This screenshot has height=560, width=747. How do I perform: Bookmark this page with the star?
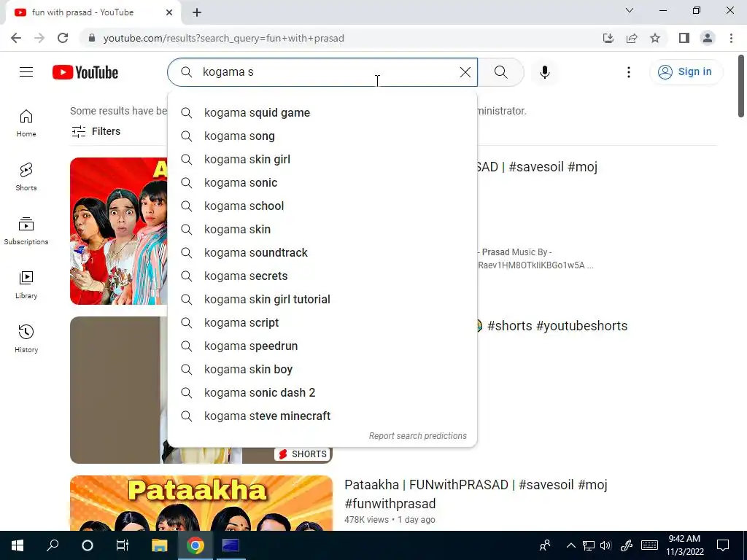(x=655, y=38)
